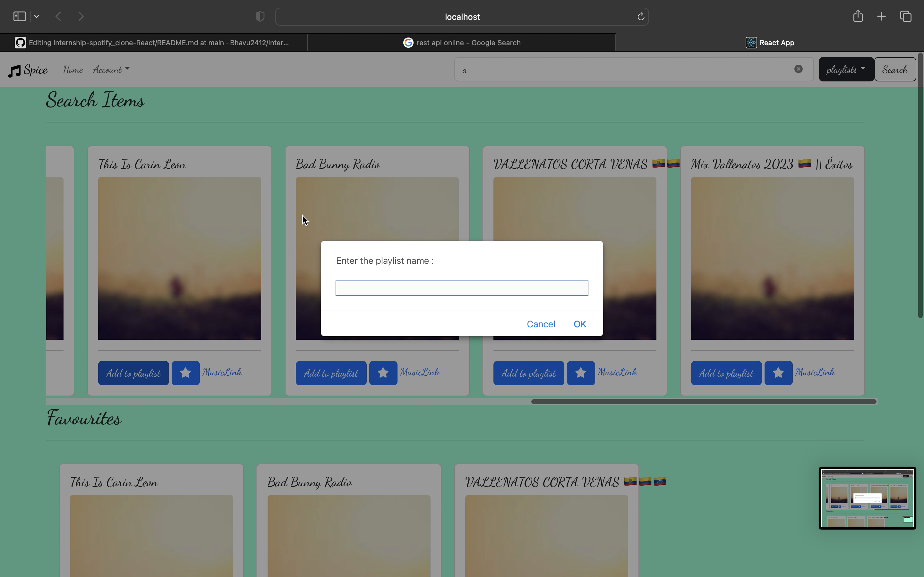This screenshot has width=924, height=577.
Task: Clear search field with x icon
Action: point(798,69)
